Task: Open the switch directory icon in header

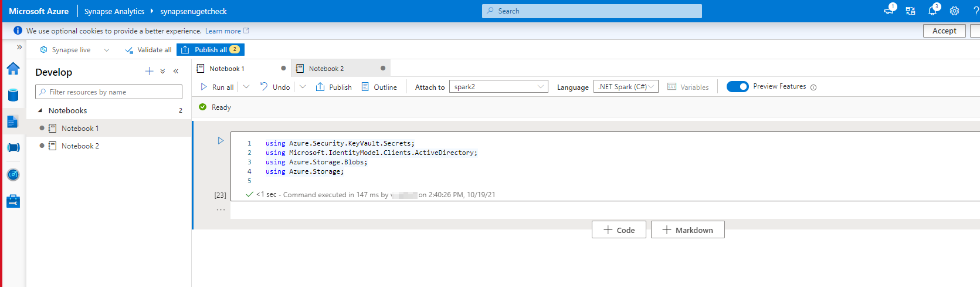Action: click(x=910, y=11)
